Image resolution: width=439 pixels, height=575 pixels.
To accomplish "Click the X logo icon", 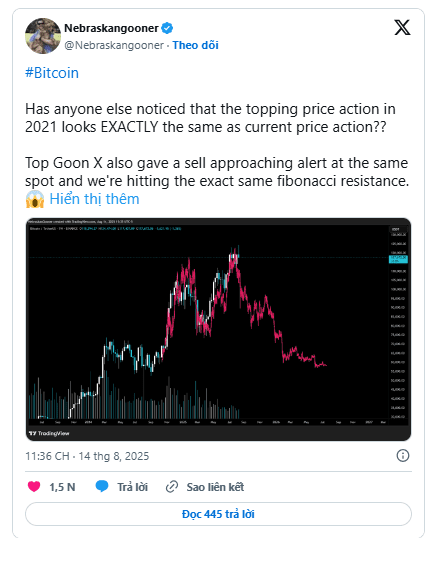I will pyautogui.click(x=402, y=28).
